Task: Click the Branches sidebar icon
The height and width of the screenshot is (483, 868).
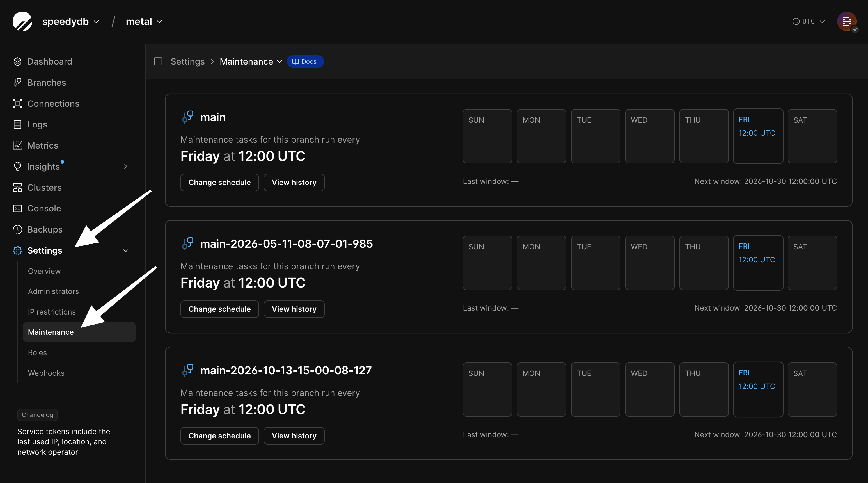Action: tap(17, 82)
